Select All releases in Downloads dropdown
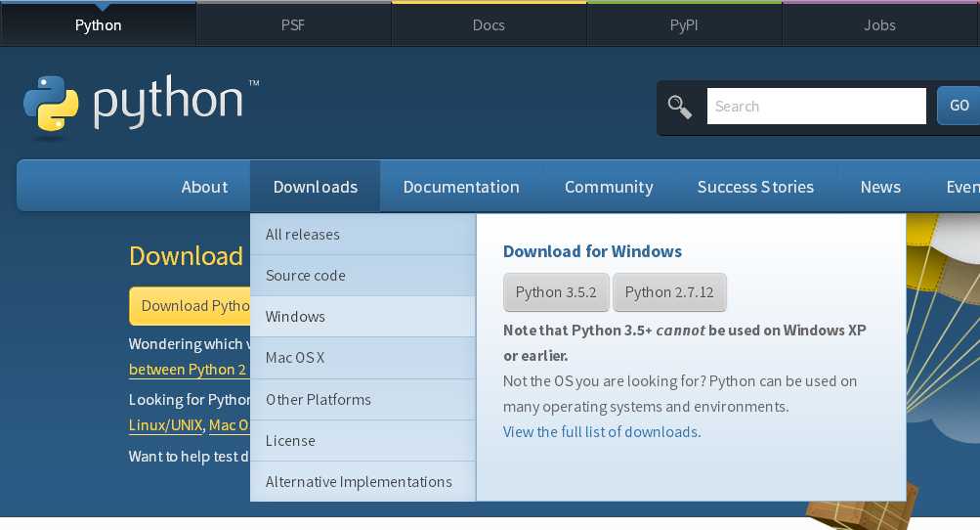 [363, 235]
